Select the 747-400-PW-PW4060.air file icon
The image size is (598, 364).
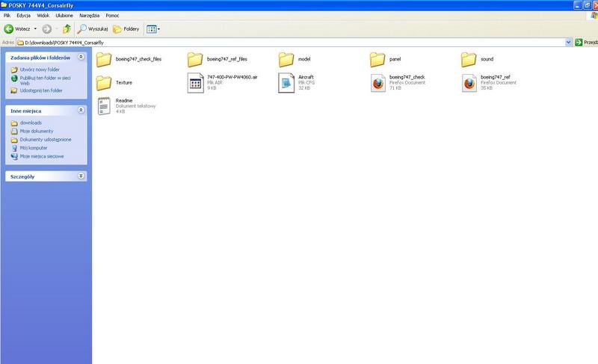pyautogui.click(x=195, y=83)
